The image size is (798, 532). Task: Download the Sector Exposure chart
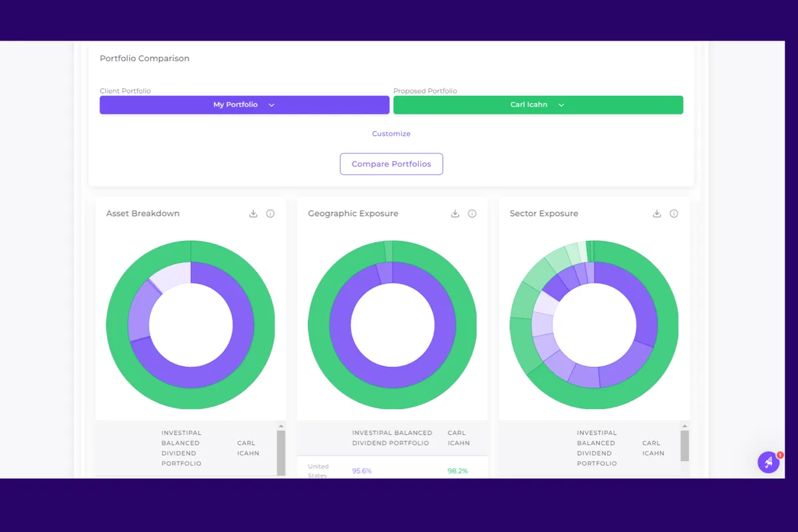pos(656,213)
